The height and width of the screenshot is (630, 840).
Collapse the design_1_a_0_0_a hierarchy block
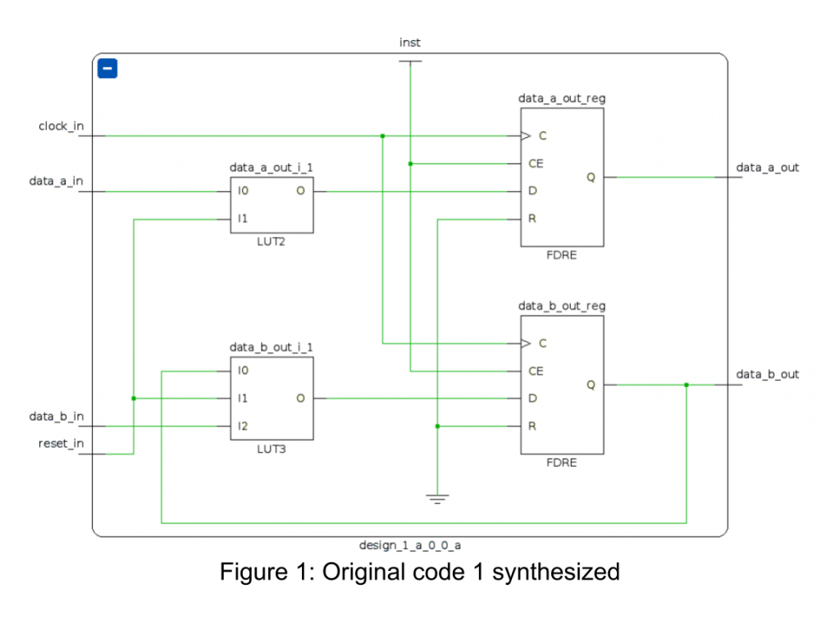(x=107, y=68)
